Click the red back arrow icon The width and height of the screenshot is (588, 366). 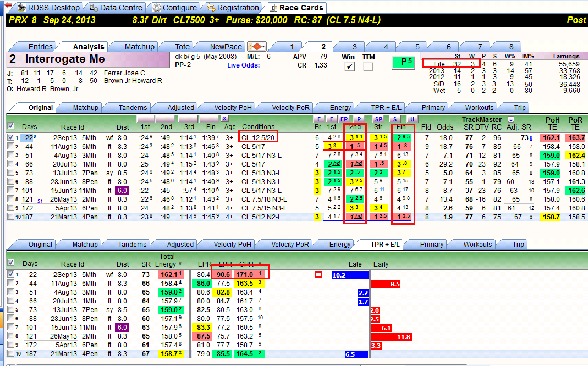(8, 5)
